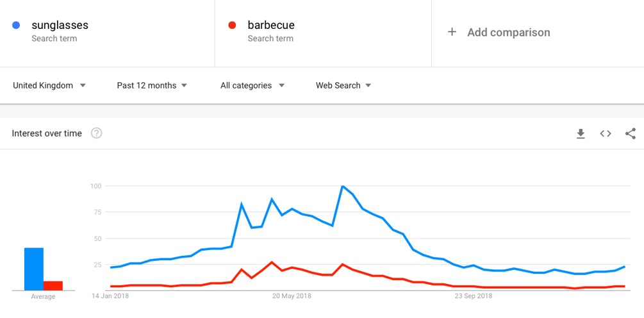Click the blue sunglasses color dot
The height and width of the screenshot is (318, 644).
[17, 26]
